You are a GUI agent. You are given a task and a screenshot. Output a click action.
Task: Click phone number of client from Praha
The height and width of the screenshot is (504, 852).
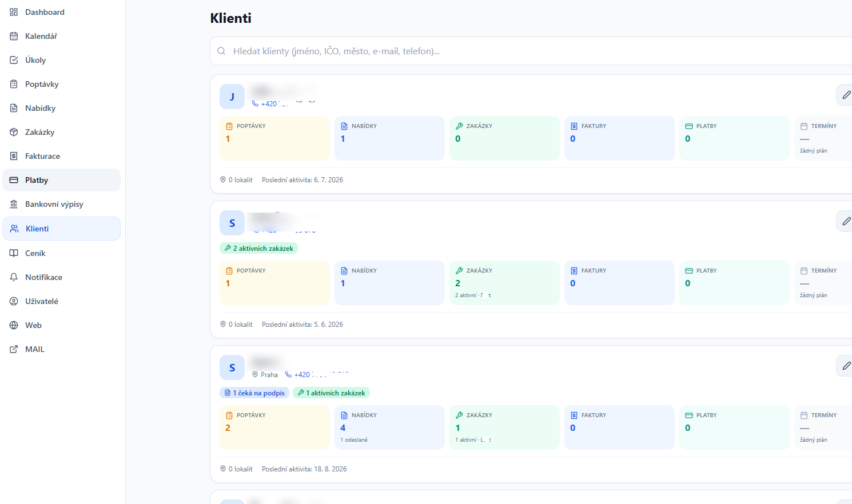(x=317, y=375)
